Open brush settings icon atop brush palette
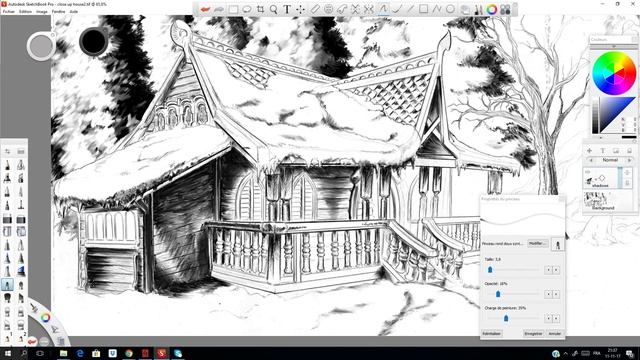 click(x=7, y=151)
